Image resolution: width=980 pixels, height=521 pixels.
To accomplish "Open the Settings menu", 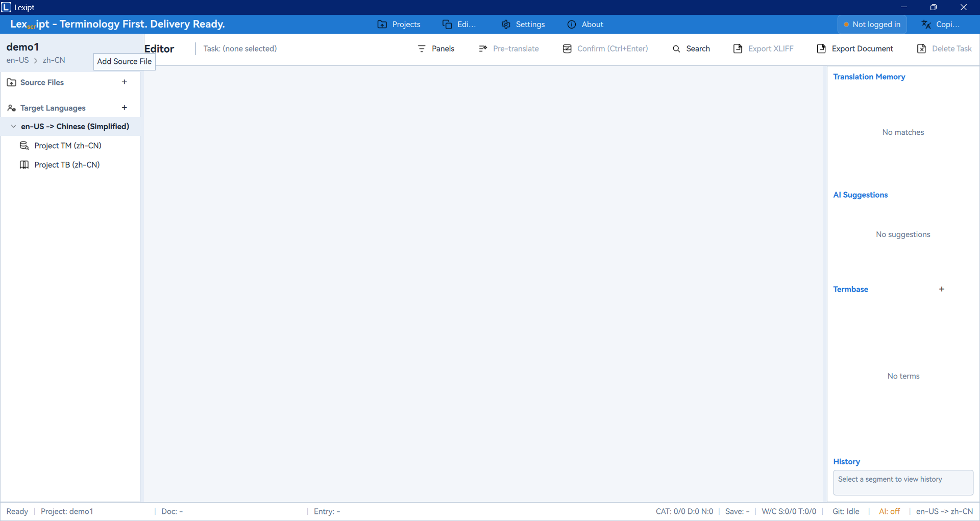I will click(523, 25).
